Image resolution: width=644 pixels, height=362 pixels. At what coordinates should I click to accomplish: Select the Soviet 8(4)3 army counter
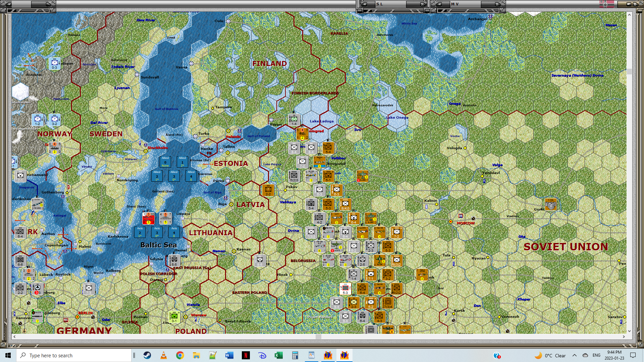(x=345, y=204)
